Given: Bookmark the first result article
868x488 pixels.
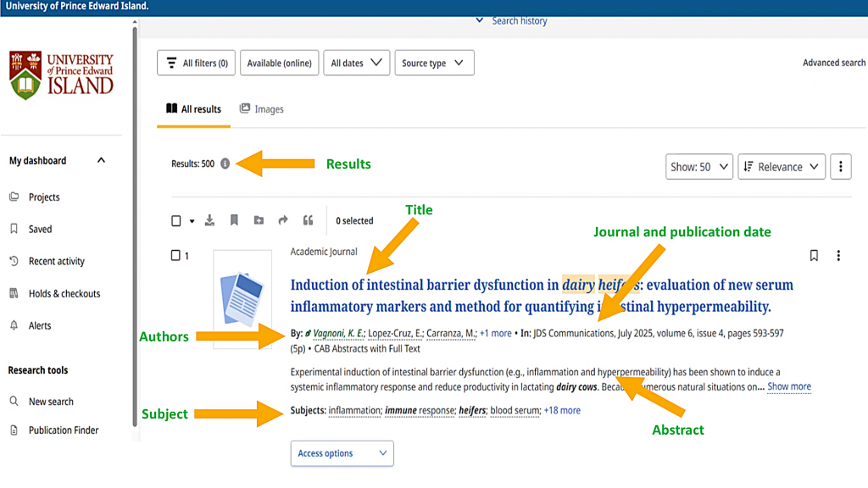Looking at the screenshot, I should pos(814,255).
